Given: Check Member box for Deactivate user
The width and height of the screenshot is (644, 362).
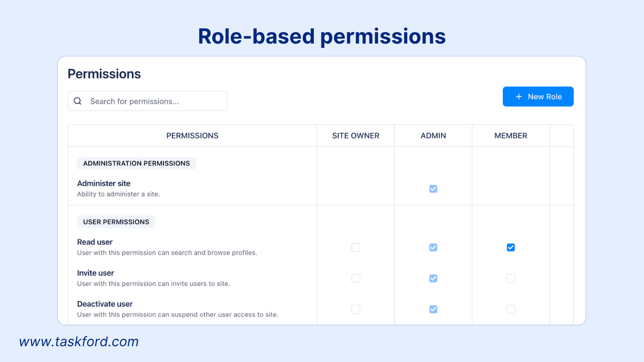Looking at the screenshot, I should [511, 309].
